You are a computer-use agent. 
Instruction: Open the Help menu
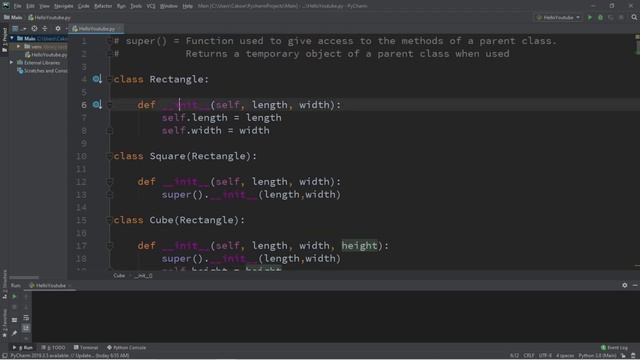[187, 6]
